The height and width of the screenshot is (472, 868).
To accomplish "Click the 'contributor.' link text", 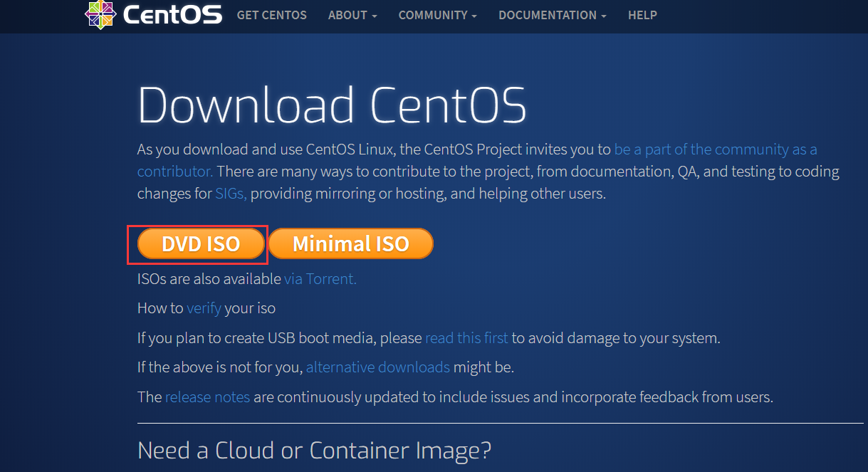I will [175, 172].
